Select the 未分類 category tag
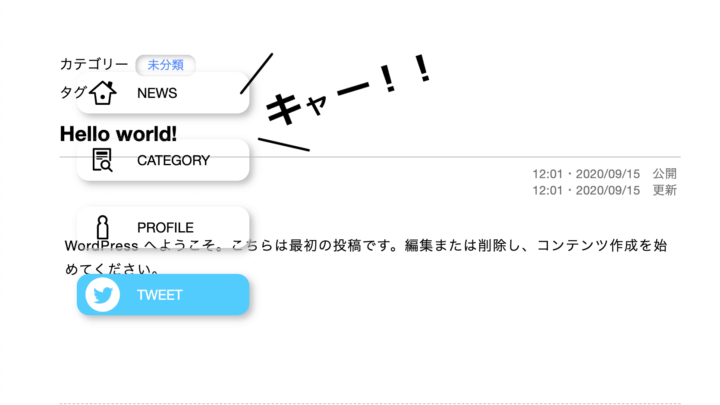This screenshot has height=405, width=720. 165,65
